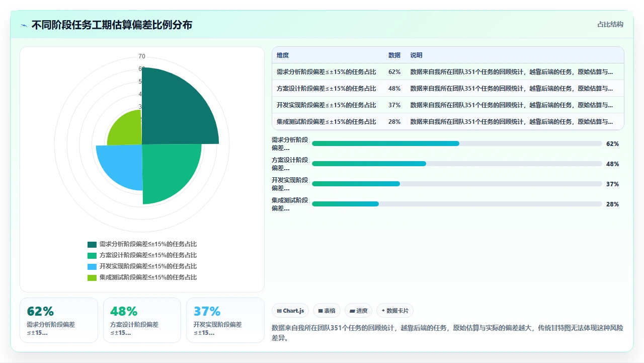
Task: Click the 数据卡片 tag
Action: [x=395, y=311]
